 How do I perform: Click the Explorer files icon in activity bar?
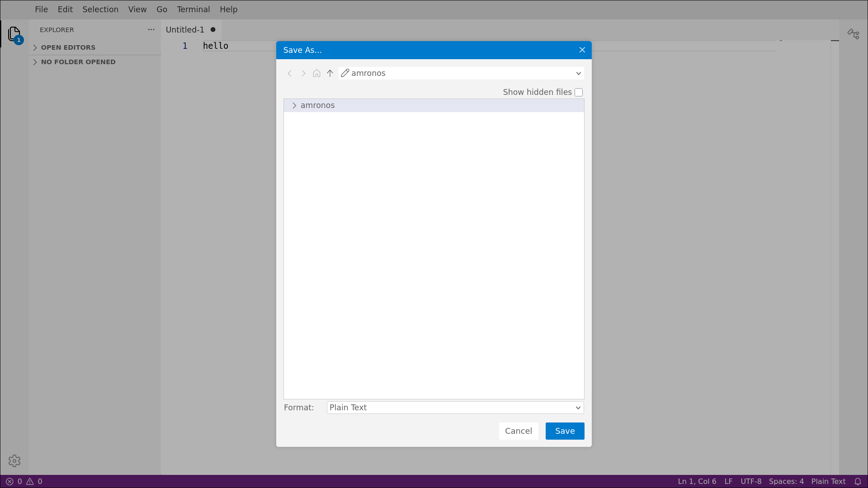pyautogui.click(x=14, y=34)
